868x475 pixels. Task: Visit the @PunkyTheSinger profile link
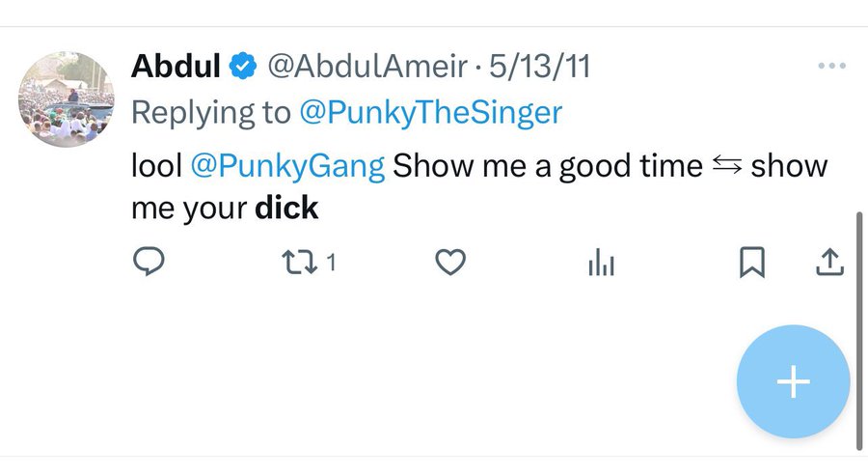coord(430,113)
